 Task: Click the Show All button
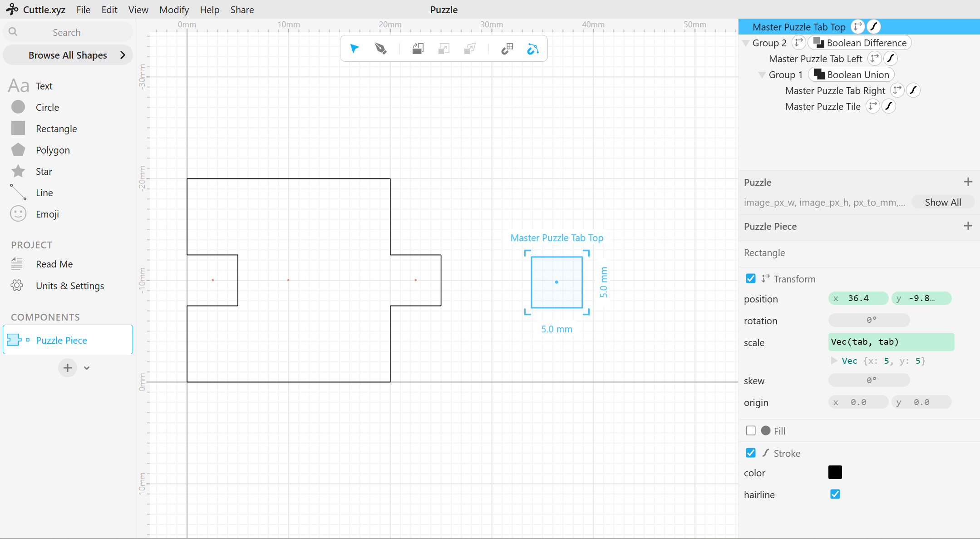tap(943, 202)
